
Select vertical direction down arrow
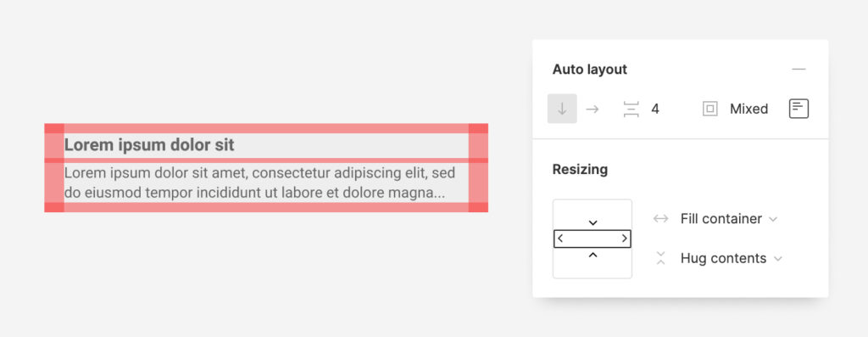tap(562, 109)
